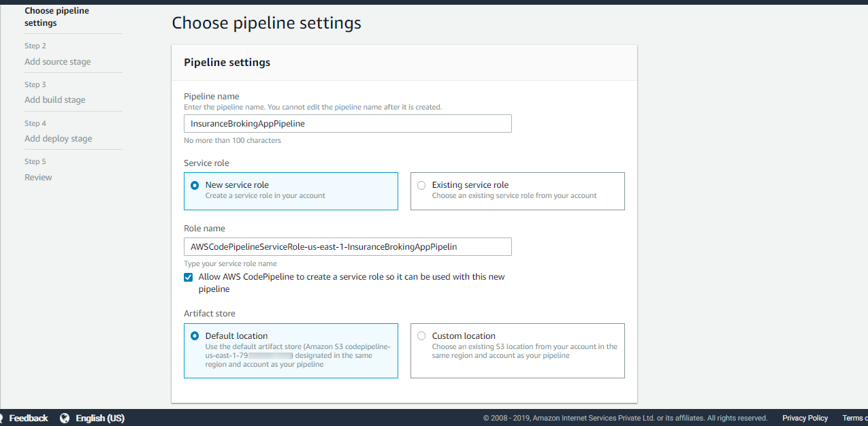Click the globe icon beside English (US)
This screenshot has height=426, width=868.
click(x=65, y=418)
